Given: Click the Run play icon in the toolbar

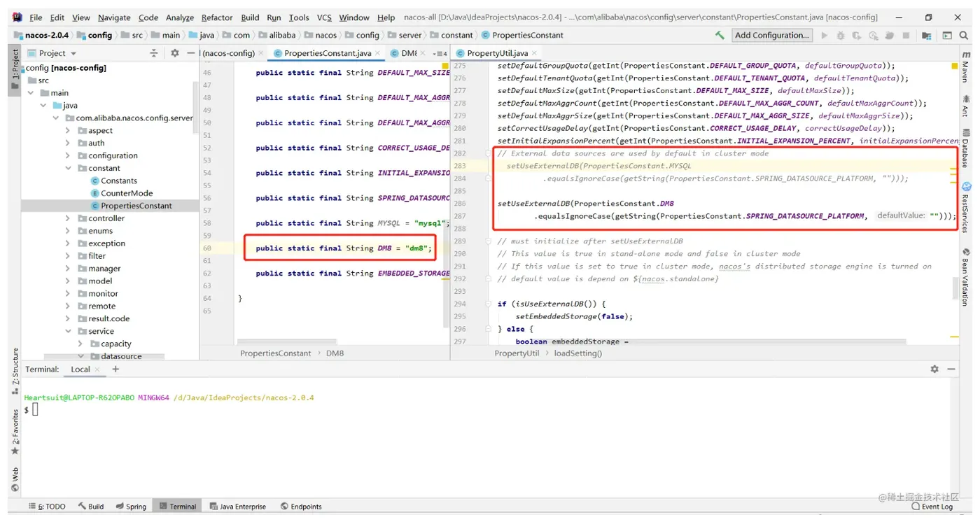Looking at the screenshot, I should coord(825,35).
